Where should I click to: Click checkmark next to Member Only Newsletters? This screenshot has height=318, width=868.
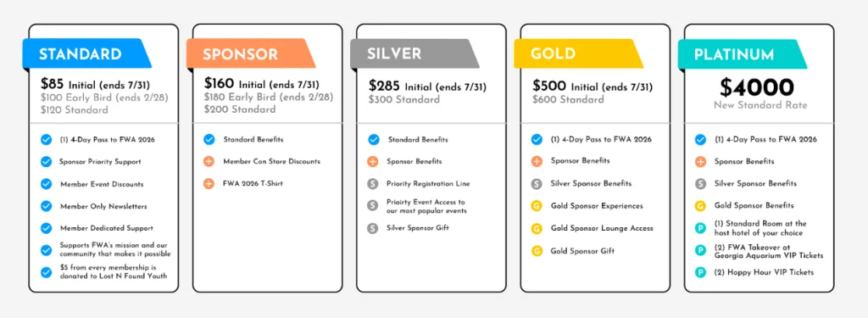pos(46,206)
